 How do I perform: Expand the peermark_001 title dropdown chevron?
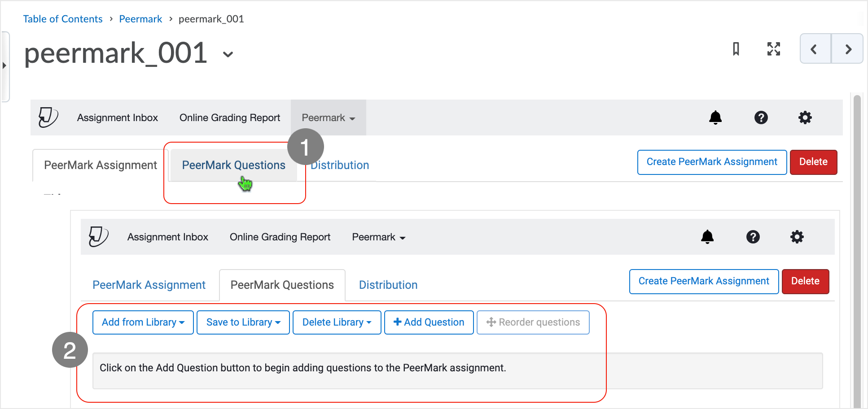(228, 55)
